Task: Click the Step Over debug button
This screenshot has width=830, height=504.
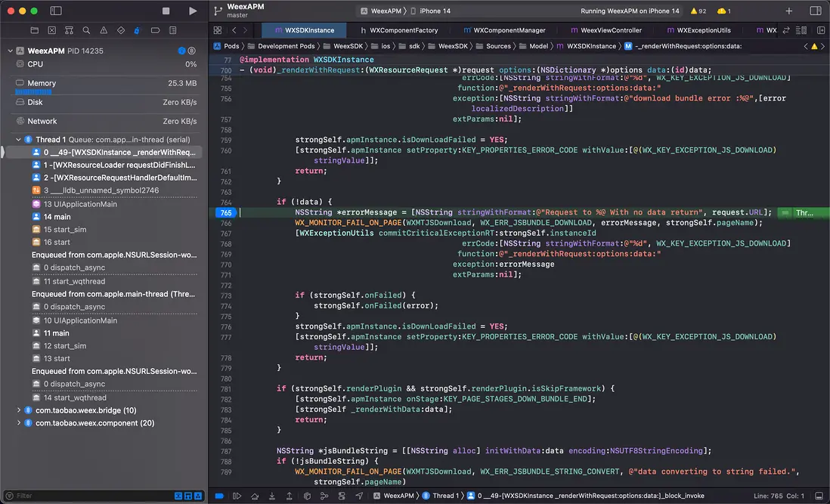Action: [x=253, y=496]
